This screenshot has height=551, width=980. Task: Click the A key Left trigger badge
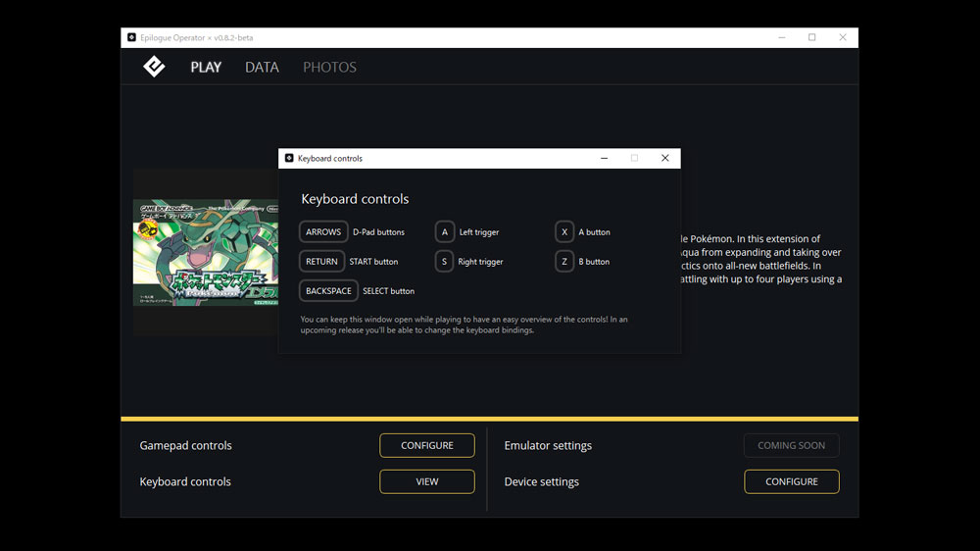click(x=445, y=232)
